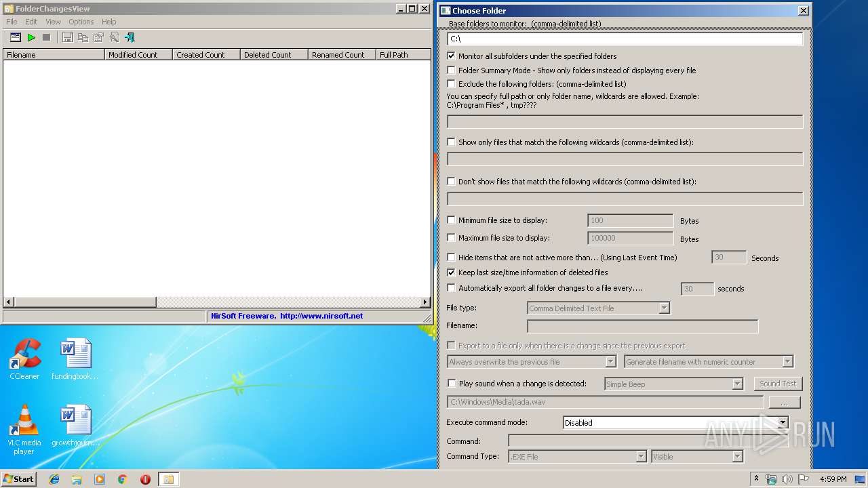Open Choose Folder options toolbar icon

point(15,37)
